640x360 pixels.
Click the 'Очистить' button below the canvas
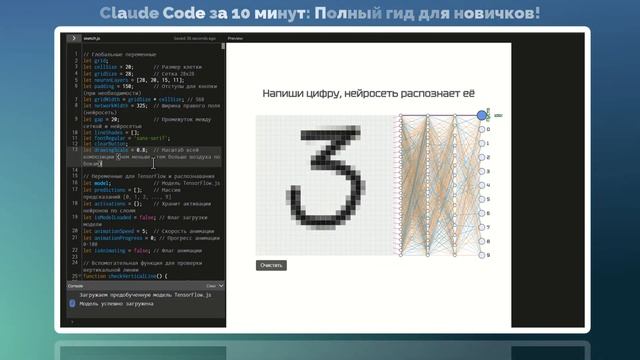(271, 265)
